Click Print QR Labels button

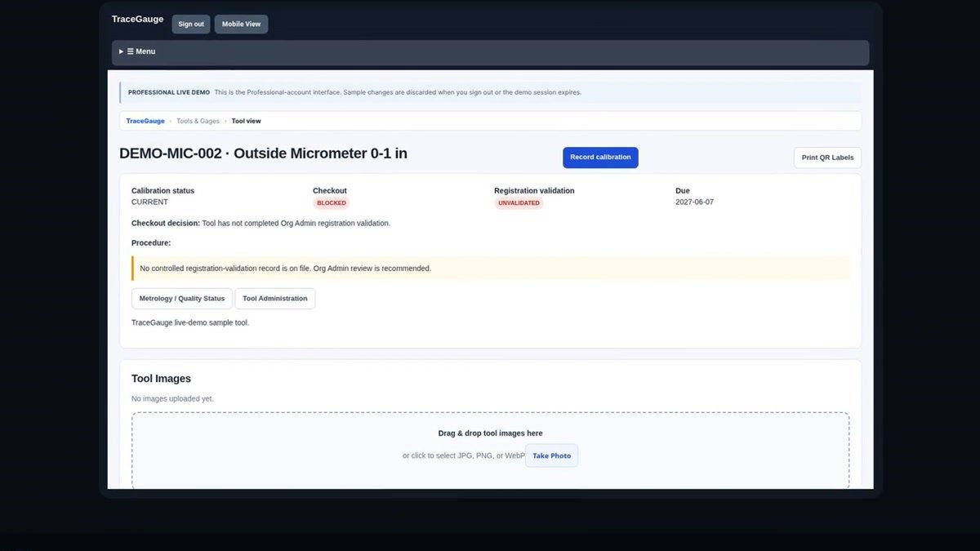(x=827, y=158)
